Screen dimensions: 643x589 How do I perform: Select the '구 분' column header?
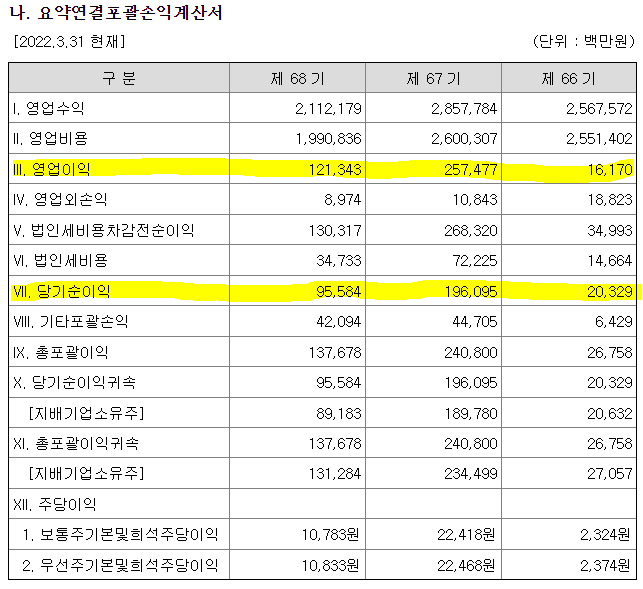(x=119, y=78)
